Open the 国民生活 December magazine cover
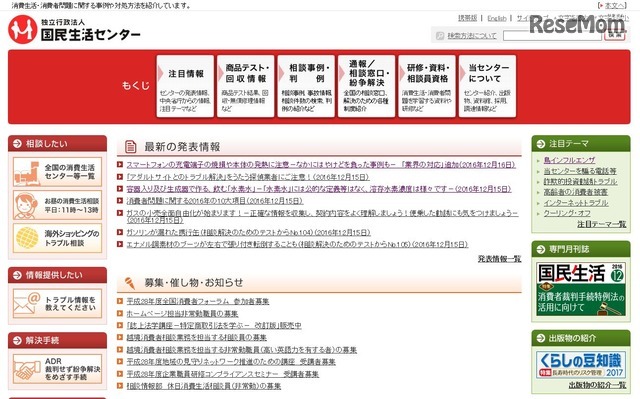Screen dimensions: 640x399 tap(581, 289)
